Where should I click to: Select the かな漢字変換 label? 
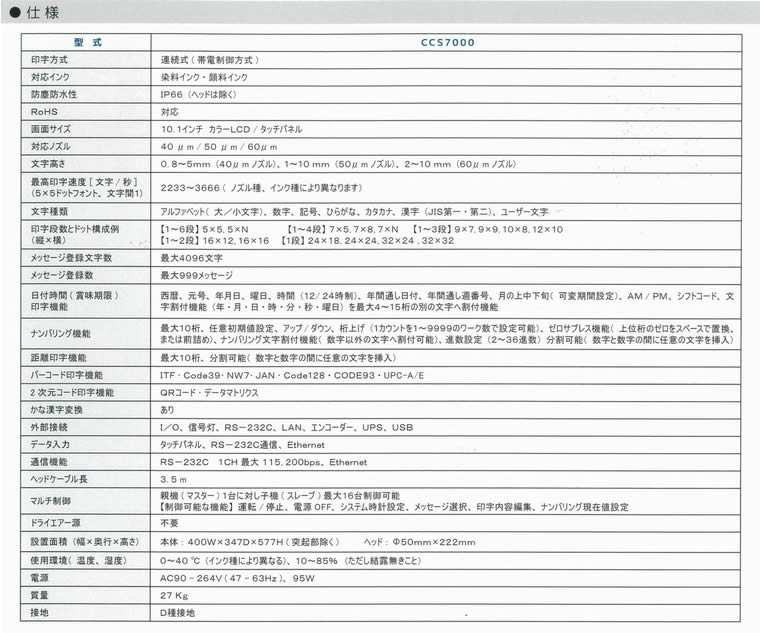click(x=56, y=410)
